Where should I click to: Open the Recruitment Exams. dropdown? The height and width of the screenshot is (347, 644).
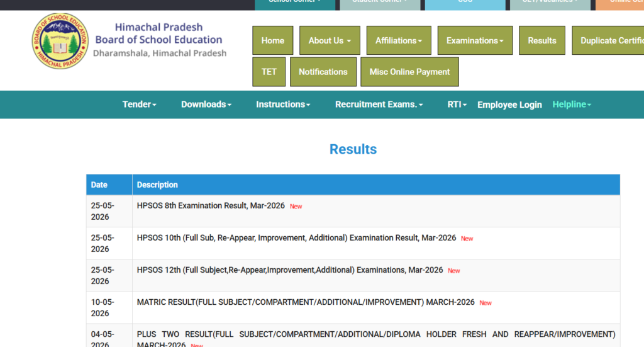(379, 105)
